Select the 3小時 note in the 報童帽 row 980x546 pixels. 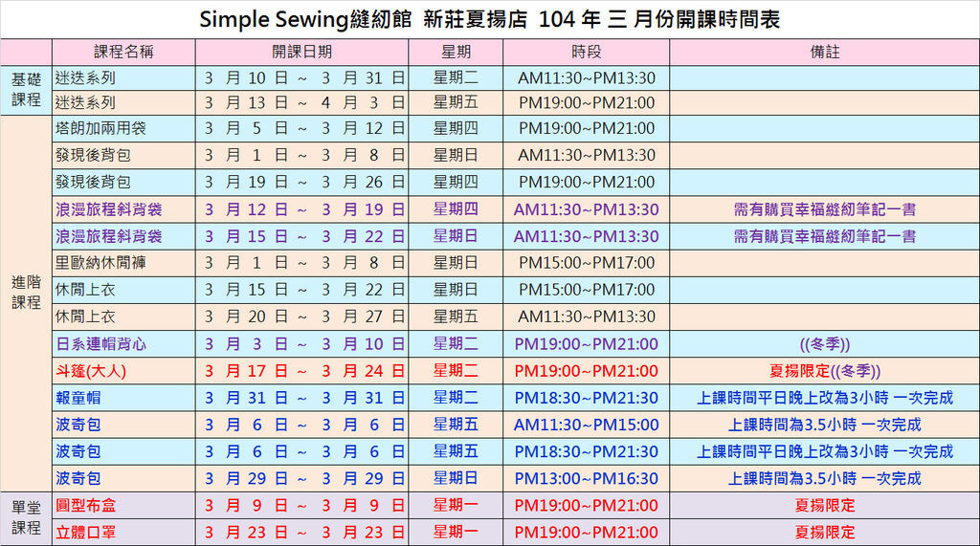[x=824, y=398]
